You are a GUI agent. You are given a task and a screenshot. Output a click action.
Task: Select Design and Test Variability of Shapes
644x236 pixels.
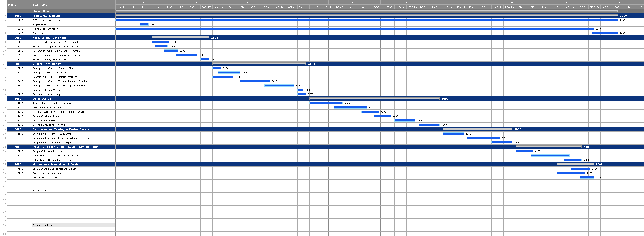click(x=52, y=142)
